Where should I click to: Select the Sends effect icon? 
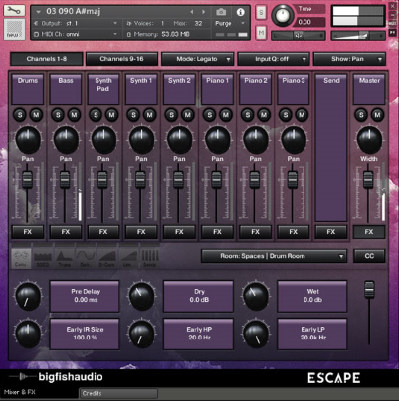[x=150, y=258]
